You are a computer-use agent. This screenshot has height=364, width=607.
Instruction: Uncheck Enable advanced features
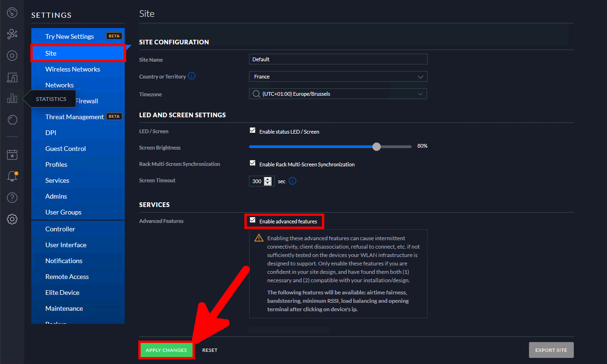click(x=253, y=220)
